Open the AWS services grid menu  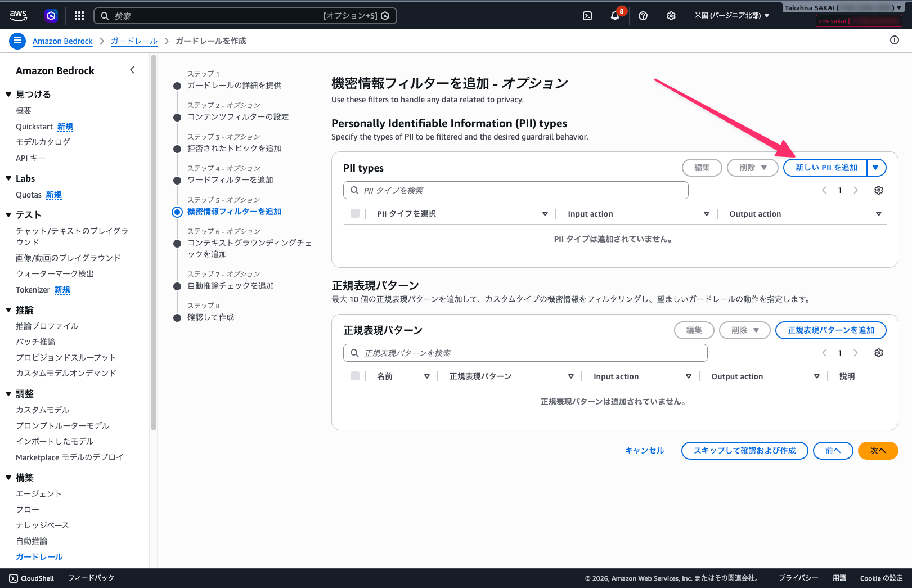click(79, 16)
